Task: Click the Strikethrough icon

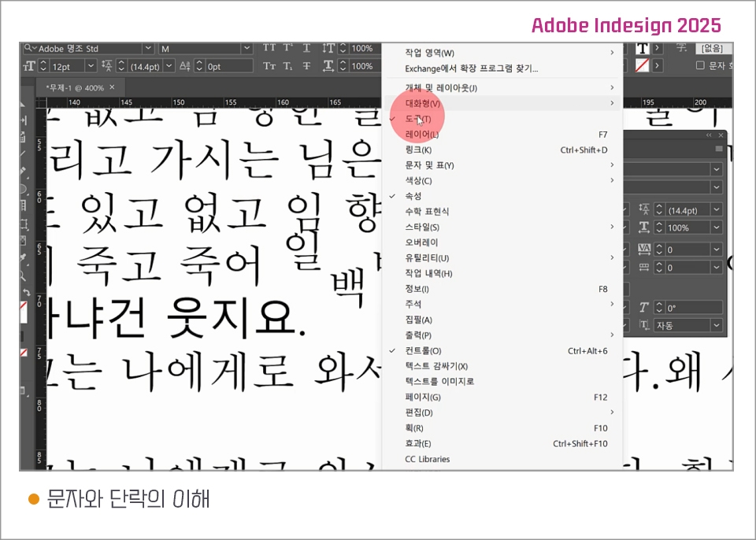Action: [306, 66]
